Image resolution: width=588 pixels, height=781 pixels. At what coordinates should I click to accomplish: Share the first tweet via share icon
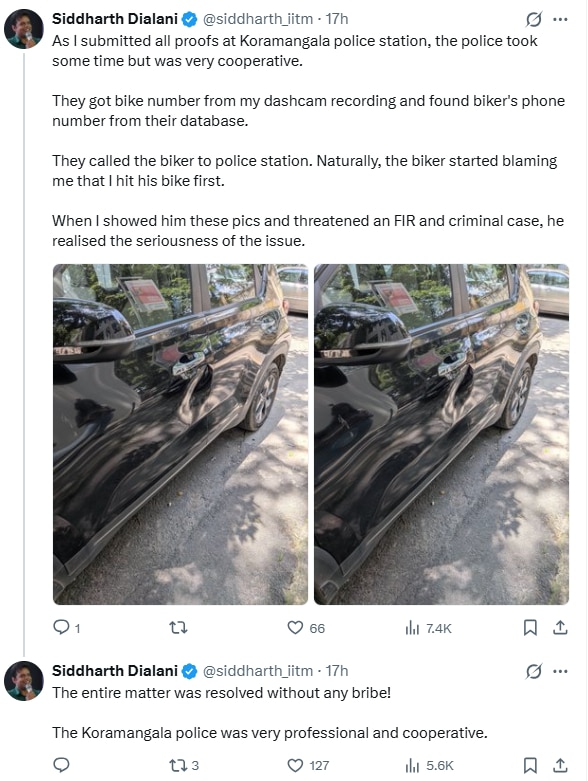560,628
